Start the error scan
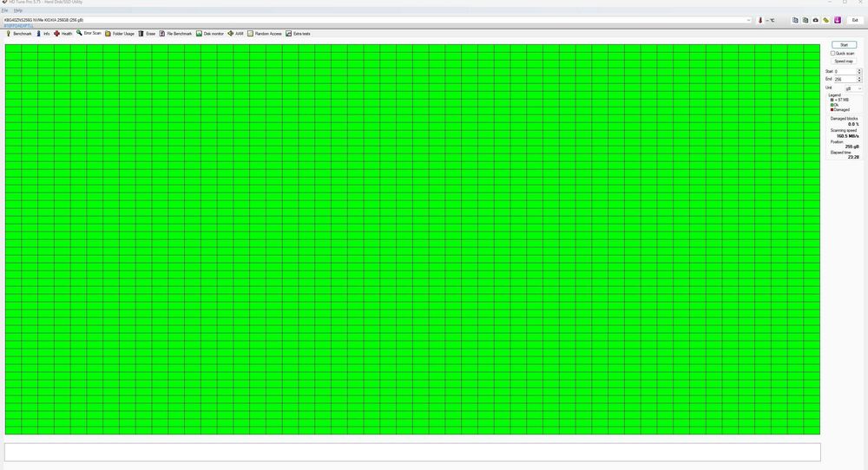Image resolution: width=868 pixels, height=470 pixels. (x=844, y=45)
